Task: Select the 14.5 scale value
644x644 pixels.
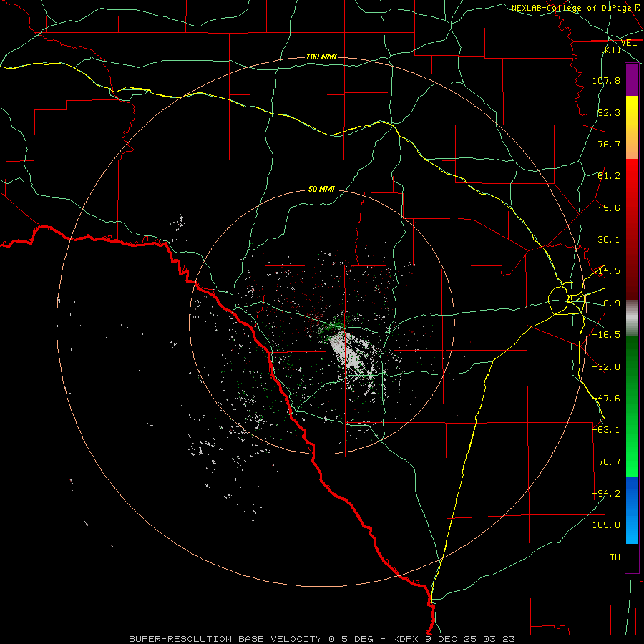Action: click(609, 271)
